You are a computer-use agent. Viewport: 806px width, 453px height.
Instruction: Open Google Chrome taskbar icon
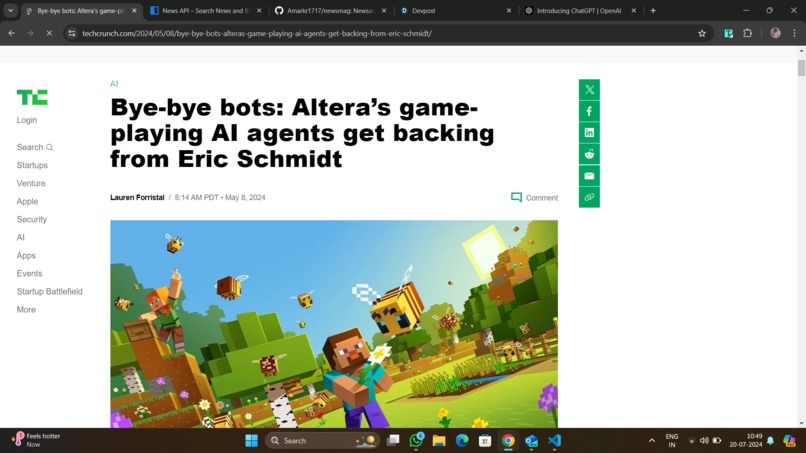[x=508, y=440]
